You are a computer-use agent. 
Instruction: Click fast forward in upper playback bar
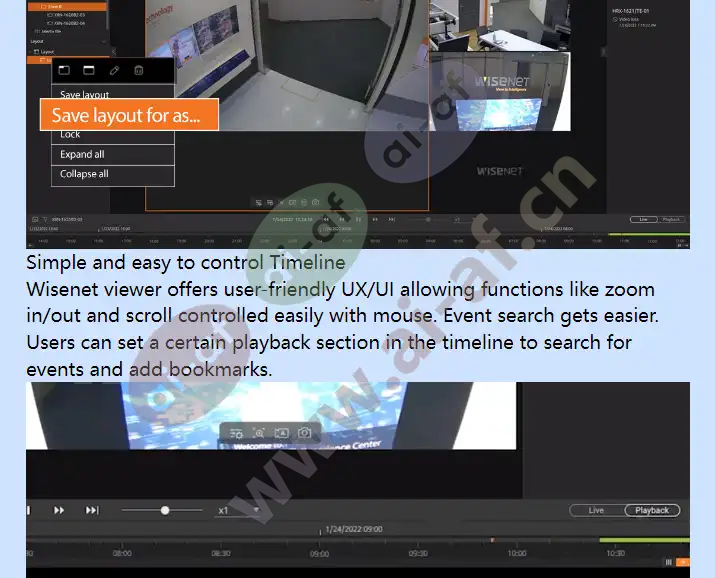(x=375, y=219)
